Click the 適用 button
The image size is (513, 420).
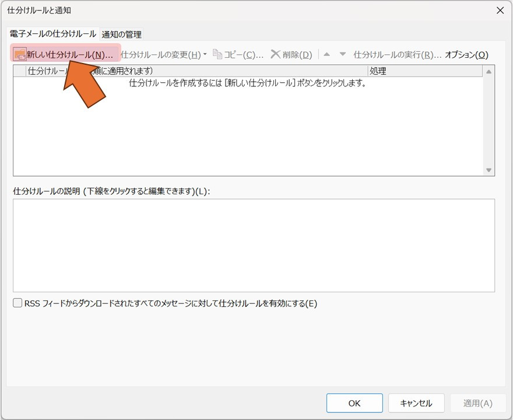click(x=477, y=403)
